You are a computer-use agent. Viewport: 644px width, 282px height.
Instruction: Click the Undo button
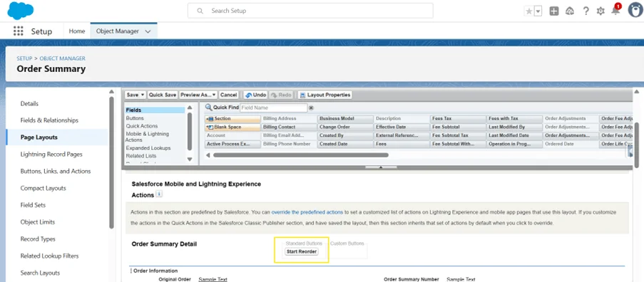255,95
